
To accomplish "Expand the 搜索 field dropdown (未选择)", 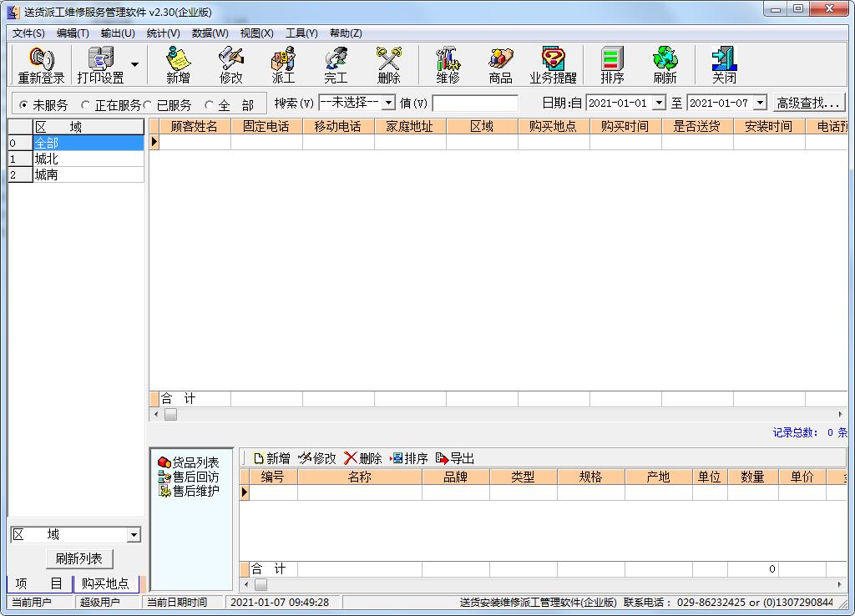I will (388, 103).
